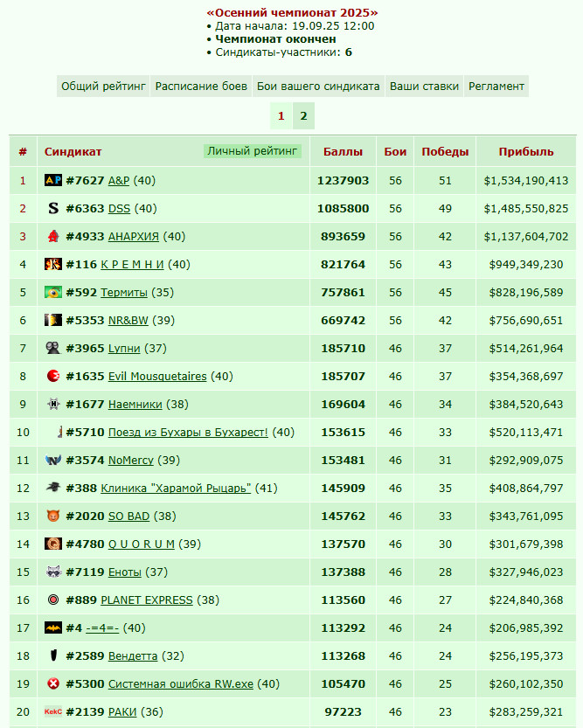Open the Общий рейтинг tab
583x728 pixels.
pyautogui.click(x=103, y=87)
